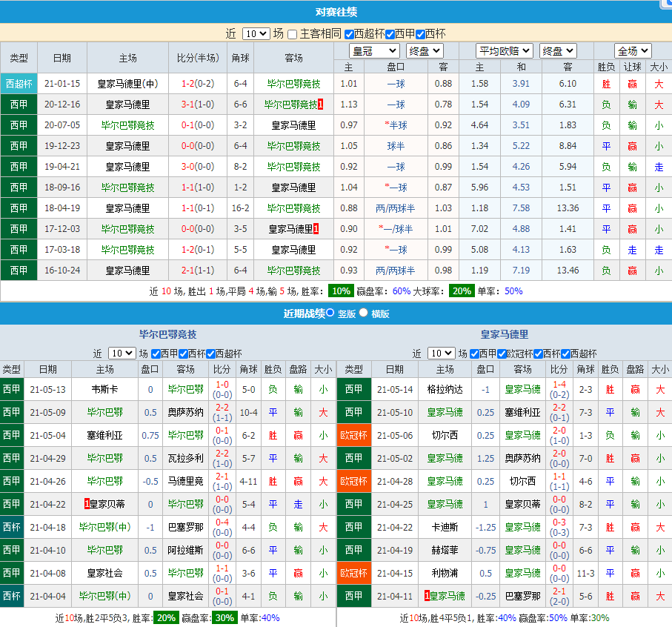The width and height of the screenshot is (672, 627).
Task: Click the 角球 header in head-to-head table
Action: click(x=241, y=58)
